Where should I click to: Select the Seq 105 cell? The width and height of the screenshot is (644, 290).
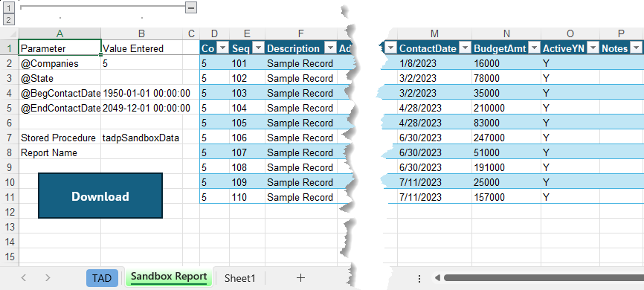coord(247,123)
